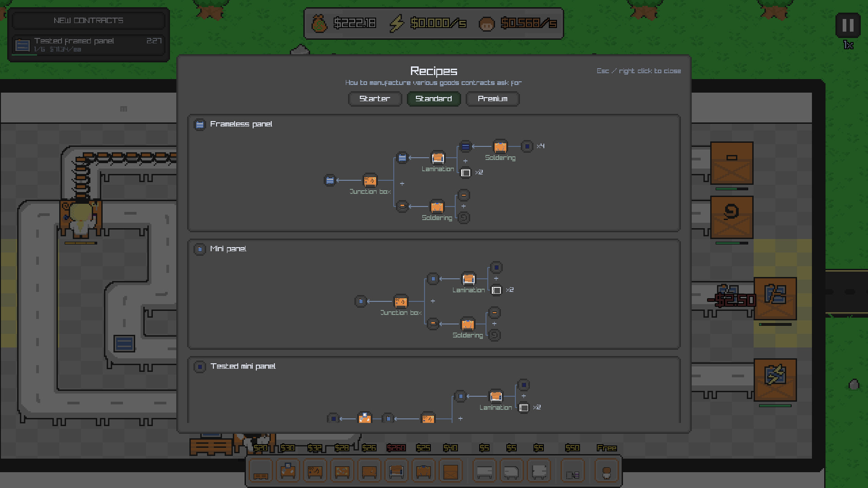Select the $26 workstation build item

pos(369,471)
